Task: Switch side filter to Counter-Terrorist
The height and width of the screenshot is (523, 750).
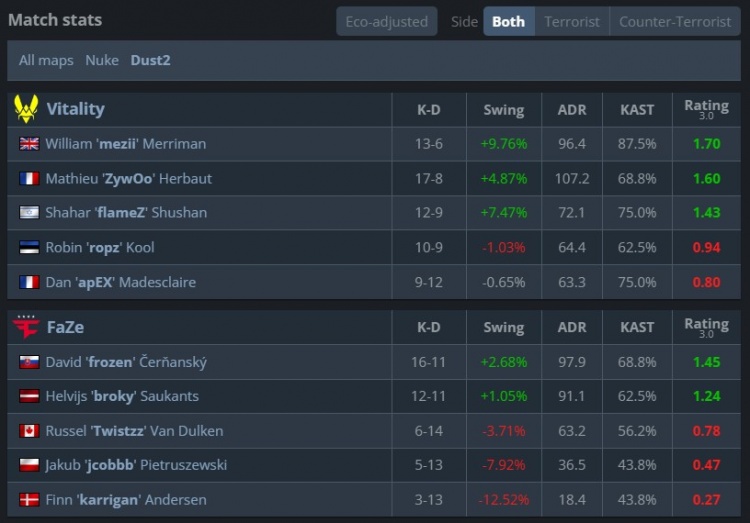Action: point(675,21)
